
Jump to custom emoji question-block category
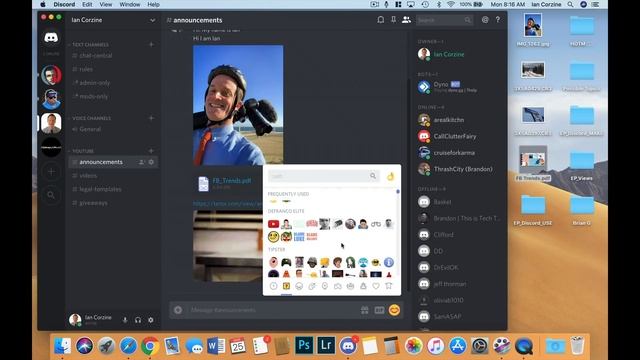point(286,286)
